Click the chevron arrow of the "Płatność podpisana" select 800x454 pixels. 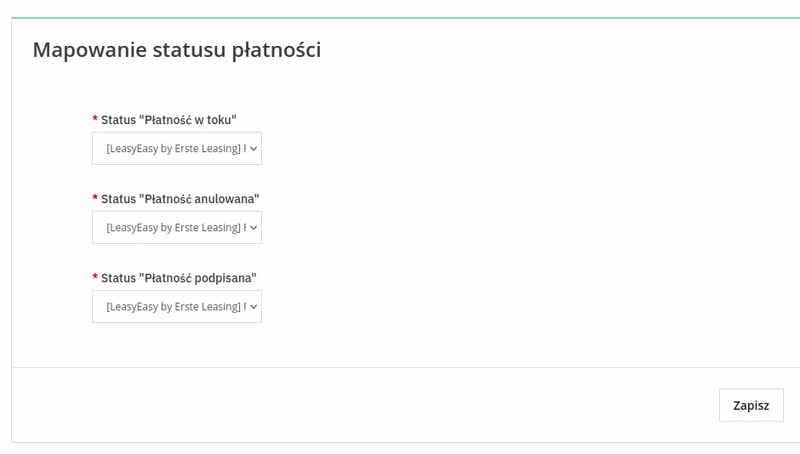pos(254,306)
